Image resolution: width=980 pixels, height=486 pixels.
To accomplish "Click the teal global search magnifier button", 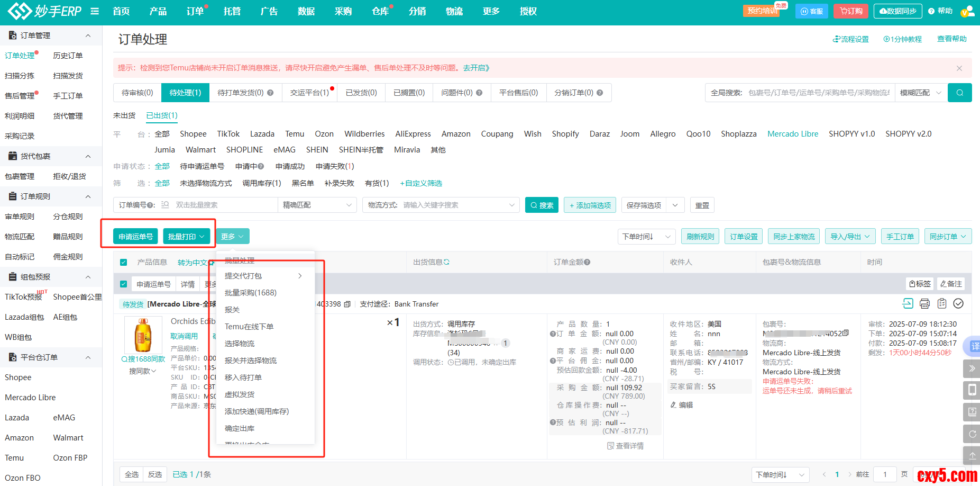I will click(x=959, y=93).
